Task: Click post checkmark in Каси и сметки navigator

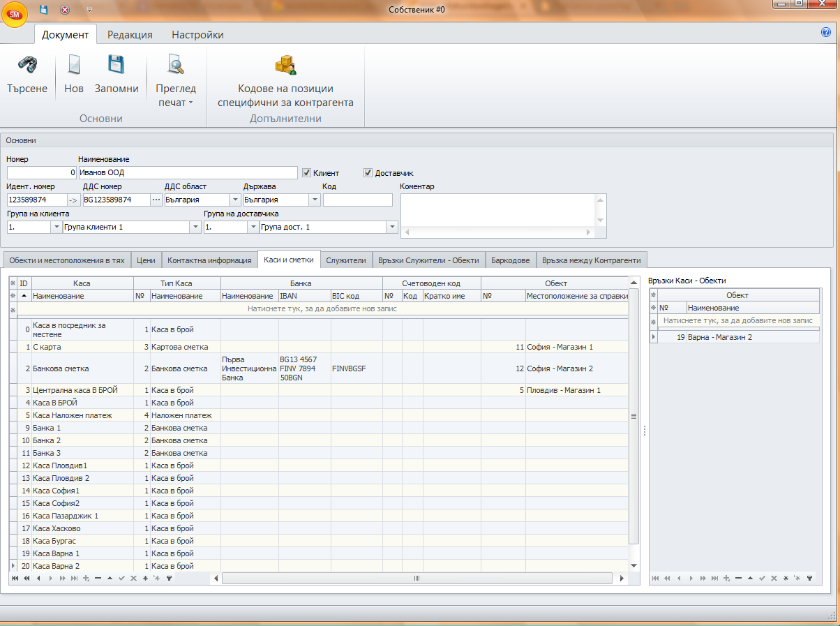Action: click(121, 579)
